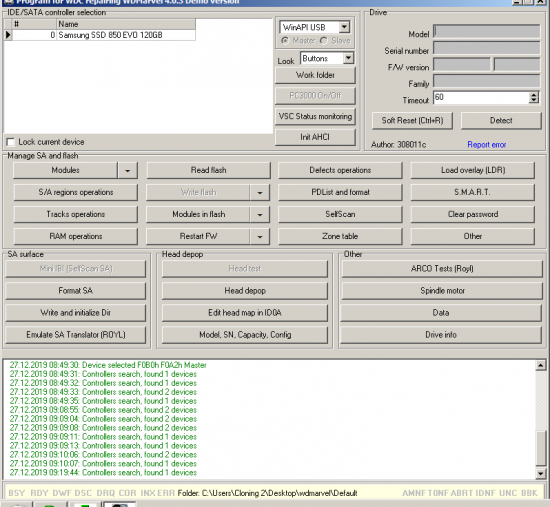Click the Read flash button
The width and height of the screenshot is (550, 507).
208,171
